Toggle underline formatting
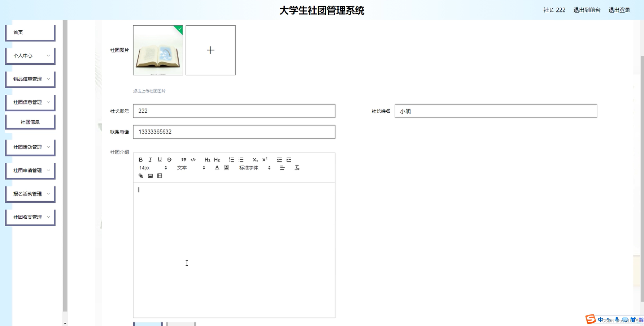 [x=160, y=159]
